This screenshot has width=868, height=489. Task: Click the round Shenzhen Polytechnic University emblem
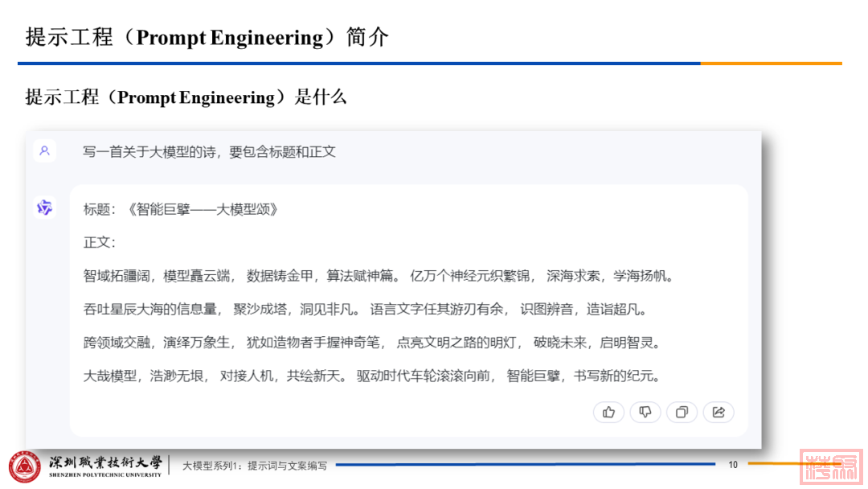click(x=24, y=466)
